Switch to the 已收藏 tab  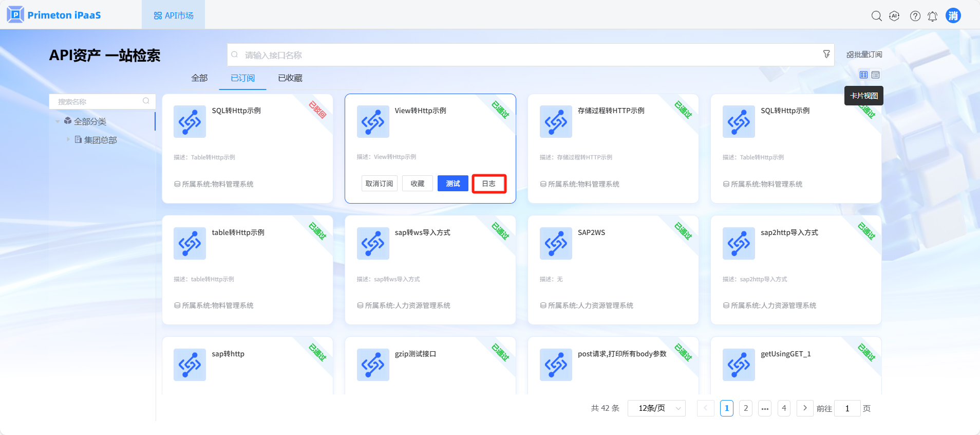(x=290, y=78)
